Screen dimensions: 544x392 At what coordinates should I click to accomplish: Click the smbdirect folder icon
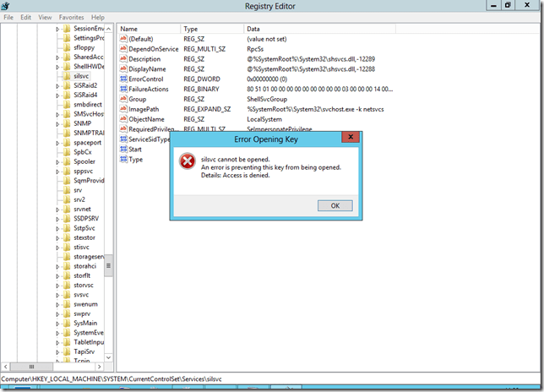click(x=67, y=105)
